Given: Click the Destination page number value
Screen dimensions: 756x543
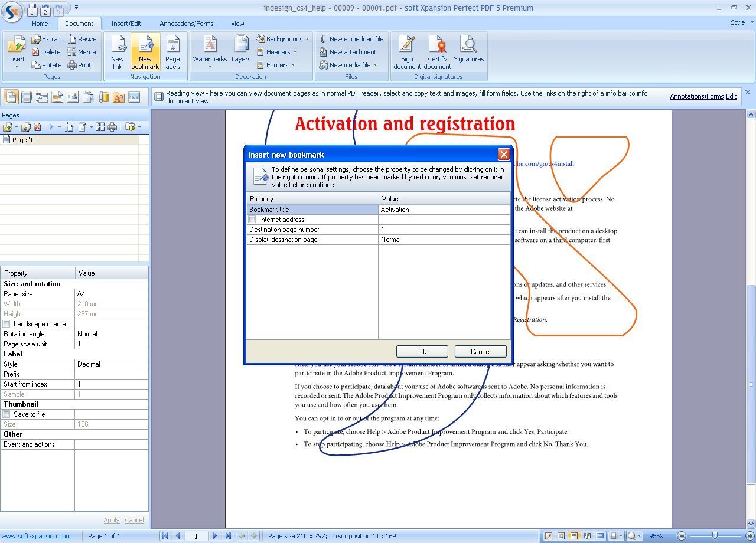Looking at the screenshot, I should [x=444, y=230].
